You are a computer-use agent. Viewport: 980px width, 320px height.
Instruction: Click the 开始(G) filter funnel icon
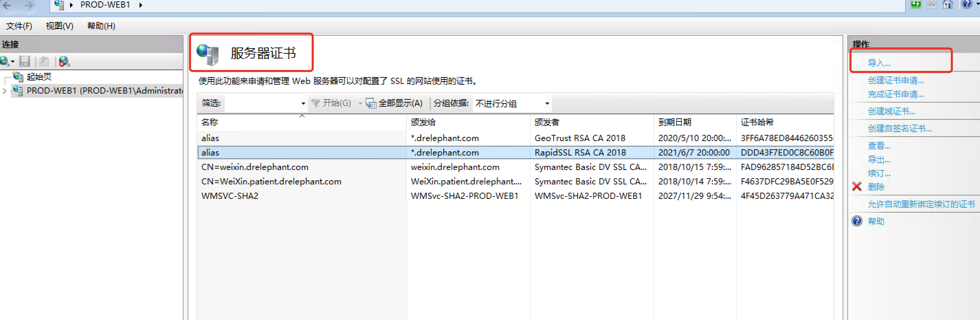click(x=315, y=103)
